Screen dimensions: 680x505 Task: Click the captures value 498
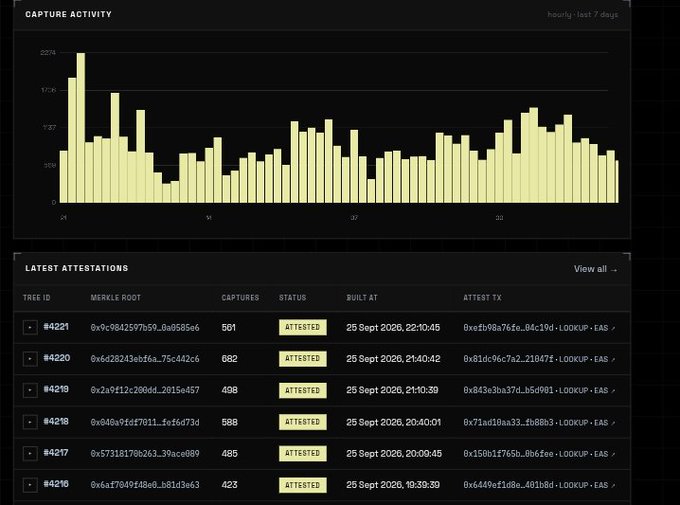[x=229, y=390]
